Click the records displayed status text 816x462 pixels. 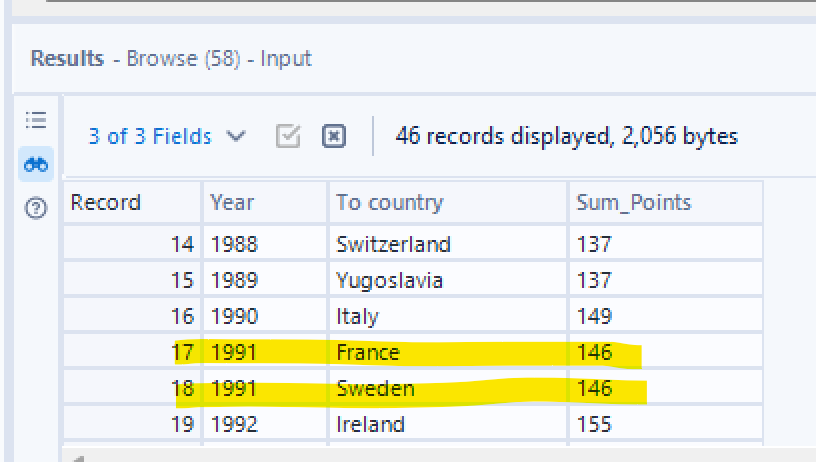point(567,136)
